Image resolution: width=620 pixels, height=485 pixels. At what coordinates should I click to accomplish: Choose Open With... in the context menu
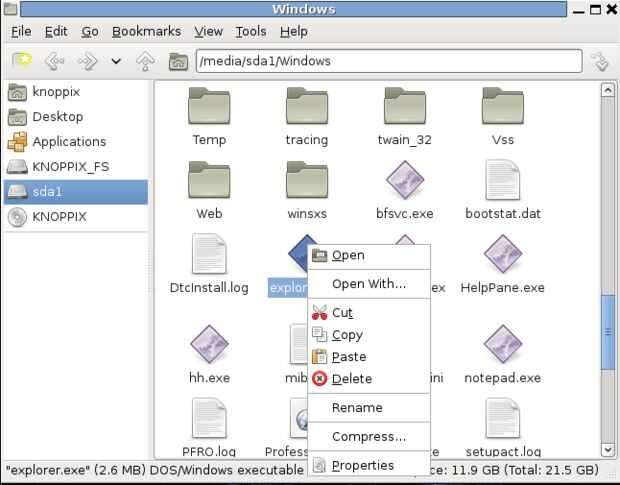point(369,284)
